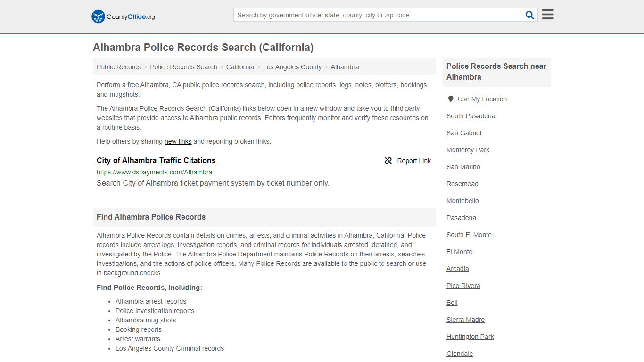Open the hamburger menu icon

coord(548,15)
